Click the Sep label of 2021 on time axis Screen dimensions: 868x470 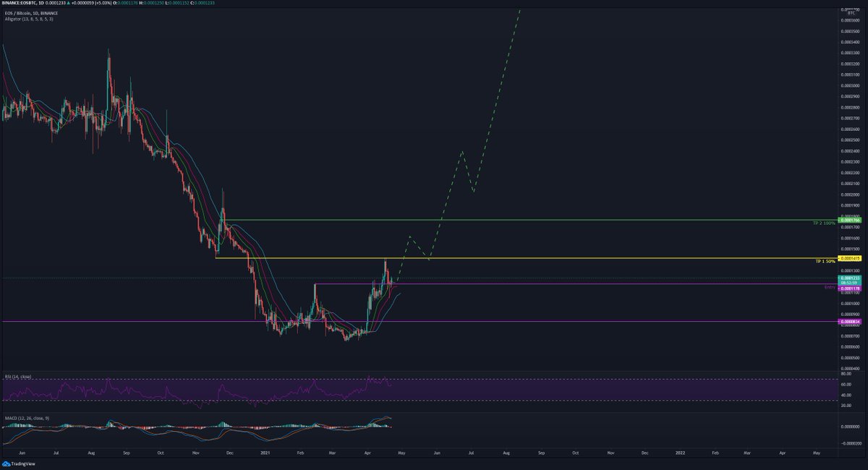click(x=541, y=452)
